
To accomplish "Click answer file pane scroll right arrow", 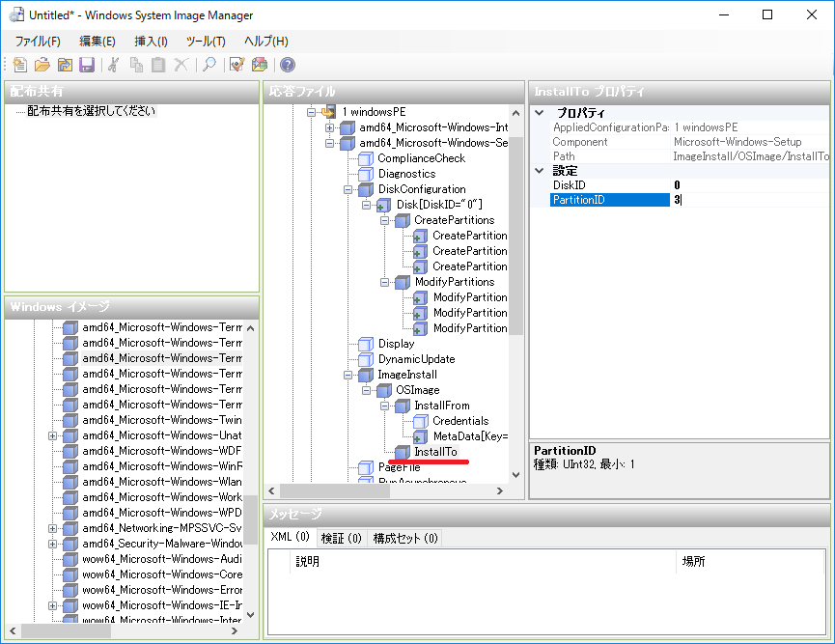I will coord(499,490).
